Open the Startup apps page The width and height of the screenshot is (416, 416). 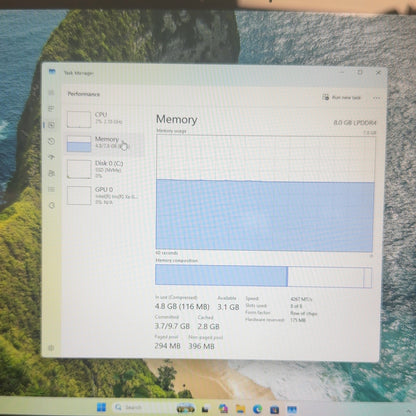point(51,157)
